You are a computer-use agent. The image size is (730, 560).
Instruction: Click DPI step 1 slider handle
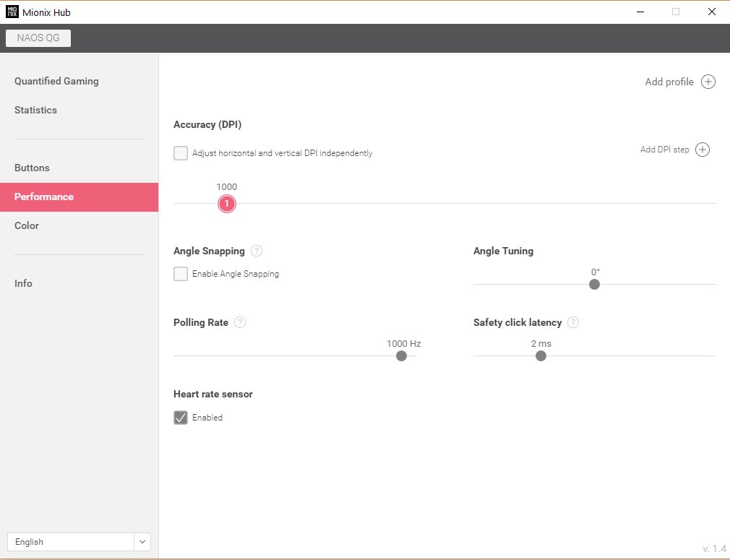227,204
